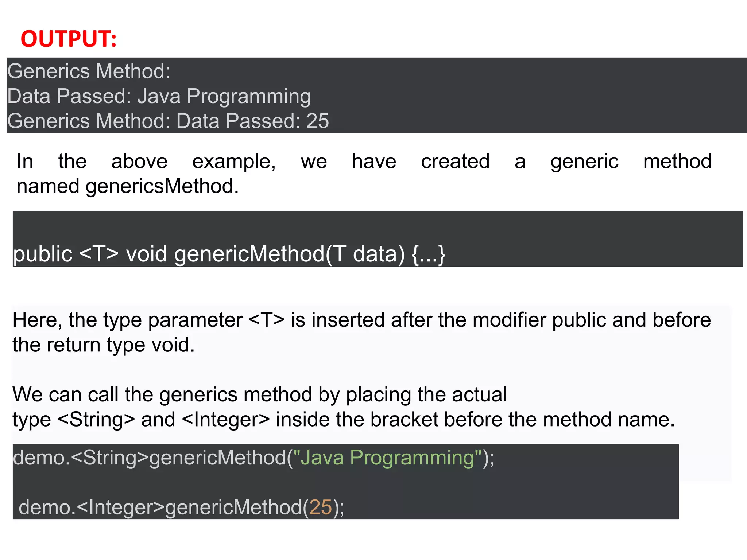Click '{...}' braces in the signature code
The height and width of the screenshot is (560, 747).
(428, 254)
